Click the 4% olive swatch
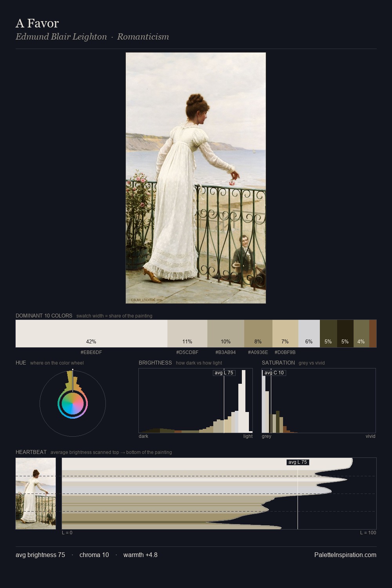392x588 pixels. pos(361,334)
